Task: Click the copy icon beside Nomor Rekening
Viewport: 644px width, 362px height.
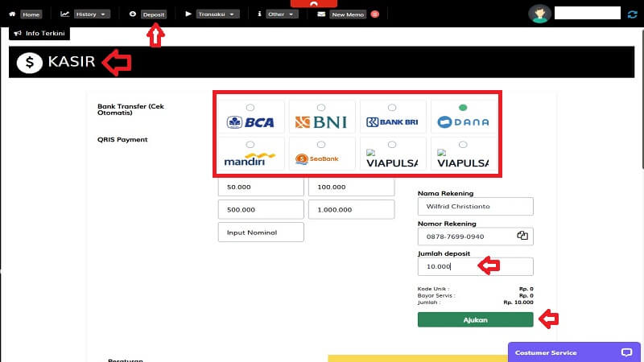Action: coord(522,236)
